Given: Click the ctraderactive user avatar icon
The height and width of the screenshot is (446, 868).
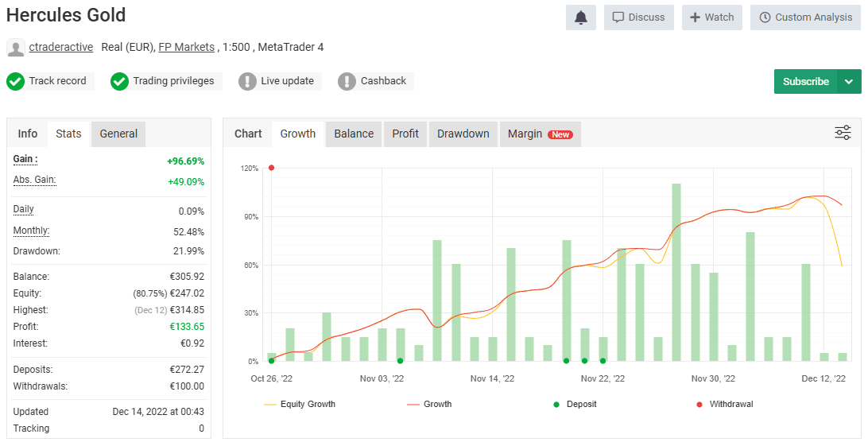Looking at the screenshot, I should (x=16, y=48).
